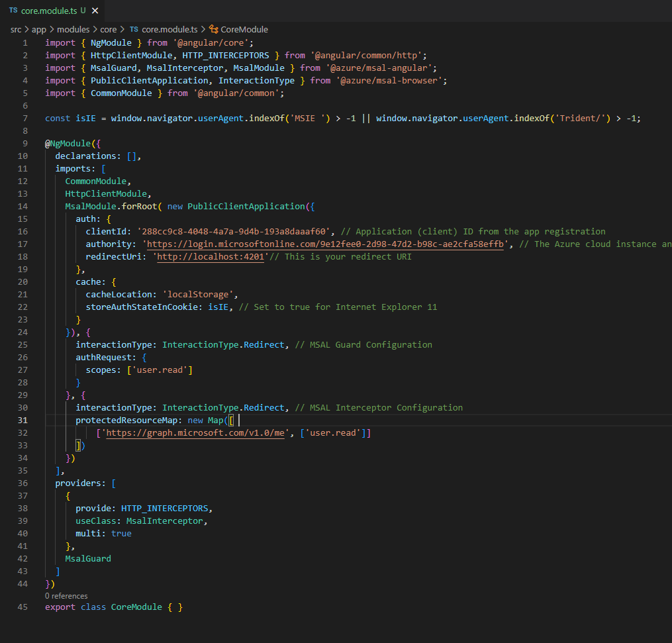
Task: Expand the "modules" breadcrumb segment
Action: tap(73, 29)
